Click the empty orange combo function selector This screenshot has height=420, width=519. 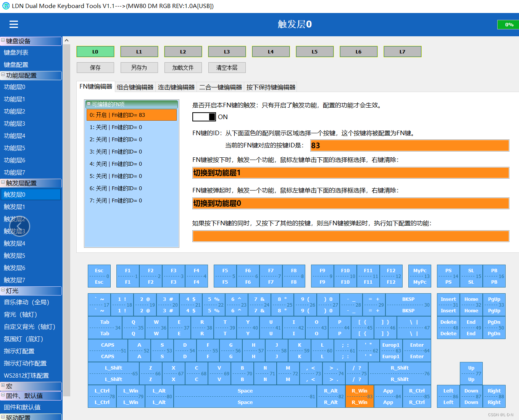351,236
